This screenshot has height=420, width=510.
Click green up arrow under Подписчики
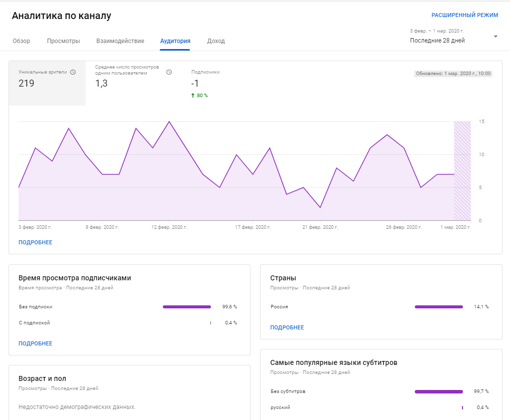[193, 96]
